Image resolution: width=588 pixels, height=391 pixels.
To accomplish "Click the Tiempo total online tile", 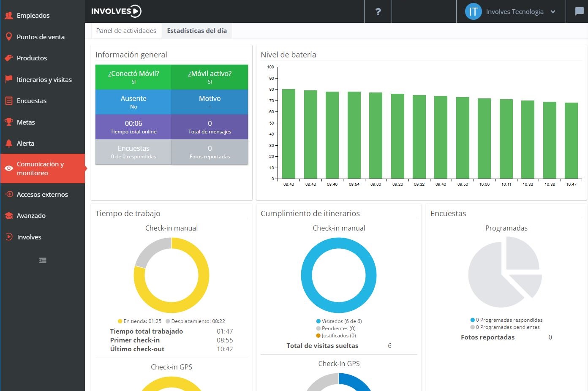I will click(x=133, y=127).
